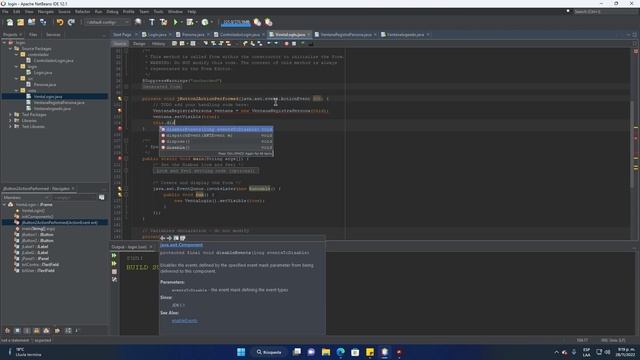Click the Save All toolbar icon
Image resolution: width=640 pixels, height=360 pixels.
(x=43, y=22)
